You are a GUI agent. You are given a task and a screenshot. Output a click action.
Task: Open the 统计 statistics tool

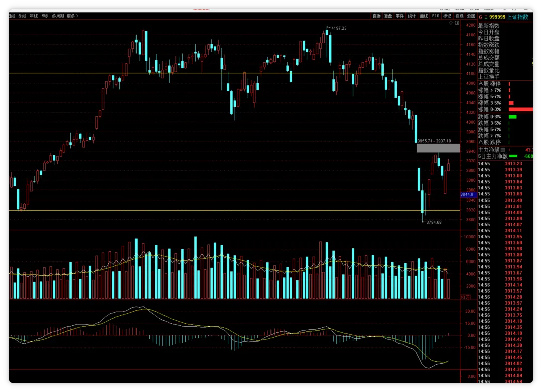point(412,16)
